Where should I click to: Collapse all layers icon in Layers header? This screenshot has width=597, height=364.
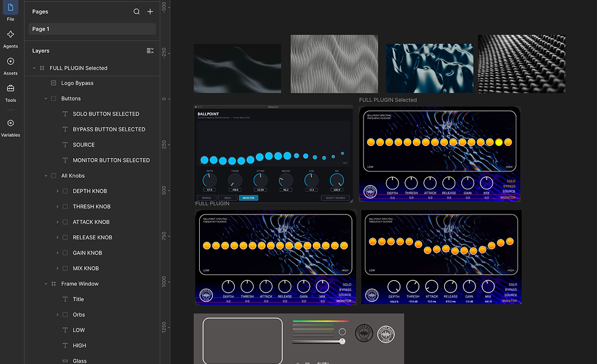click(x=150, y=51)
